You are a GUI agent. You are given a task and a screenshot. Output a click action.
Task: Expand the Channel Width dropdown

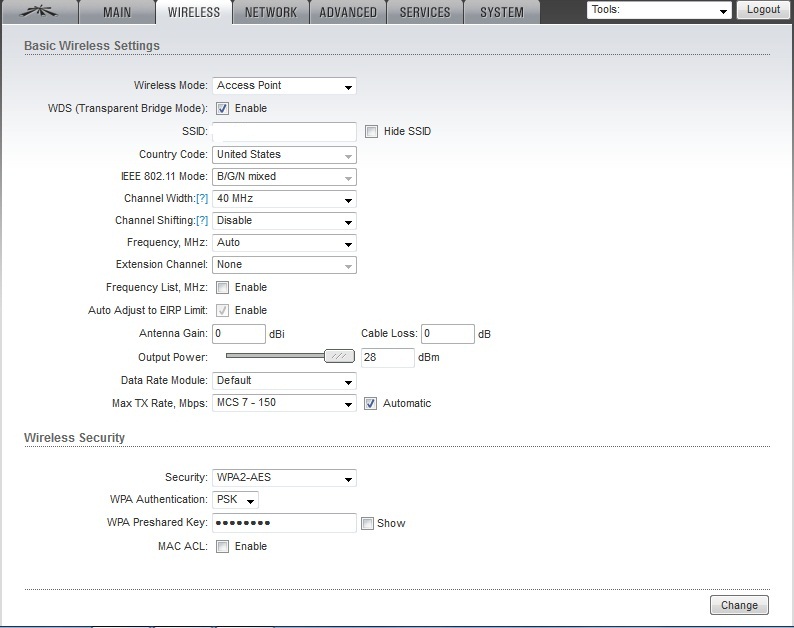(x=284, y=199)
